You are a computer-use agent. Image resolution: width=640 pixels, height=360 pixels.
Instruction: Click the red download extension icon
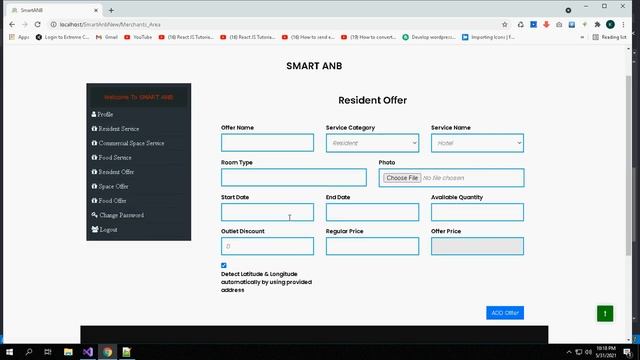click(546, 24)
